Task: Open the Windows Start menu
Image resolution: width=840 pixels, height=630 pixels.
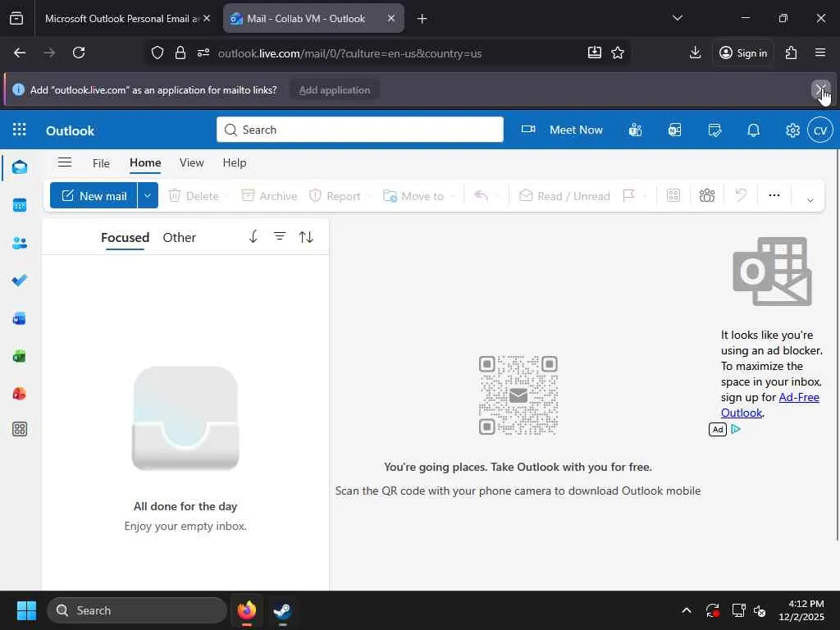Action: [26, 610]
